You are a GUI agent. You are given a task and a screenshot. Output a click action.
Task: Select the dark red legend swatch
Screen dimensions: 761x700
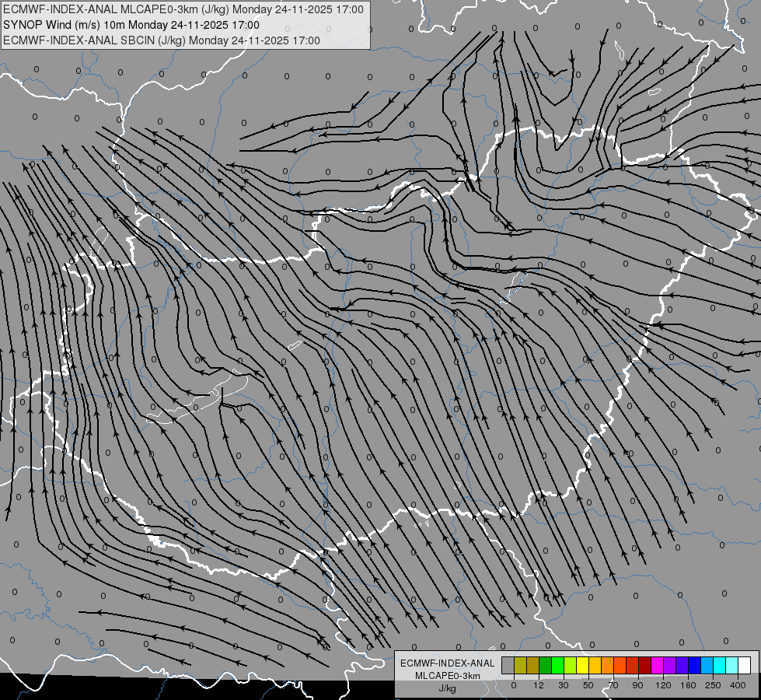click(644, 665)
